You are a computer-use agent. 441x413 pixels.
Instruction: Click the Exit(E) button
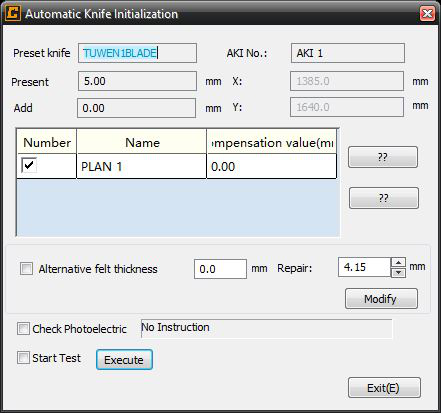[384, 388]
